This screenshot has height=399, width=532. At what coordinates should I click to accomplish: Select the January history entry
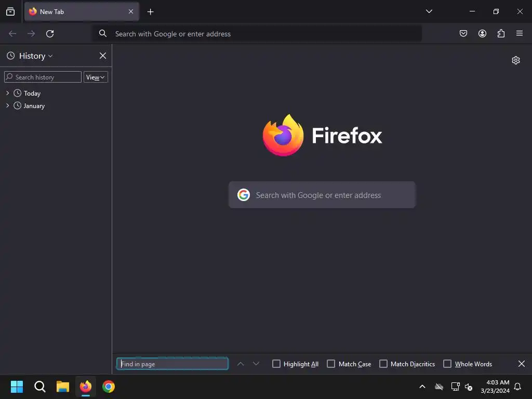pos(34,106)
